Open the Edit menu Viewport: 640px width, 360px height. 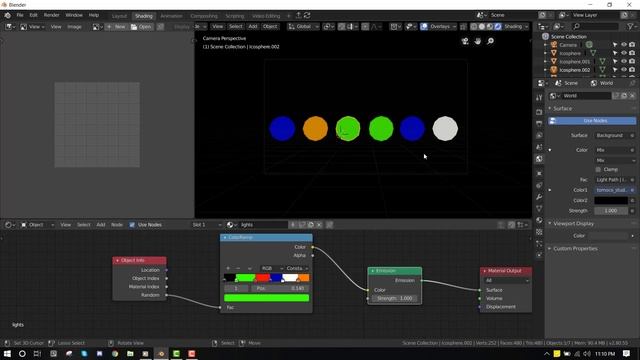pos(33,15)
